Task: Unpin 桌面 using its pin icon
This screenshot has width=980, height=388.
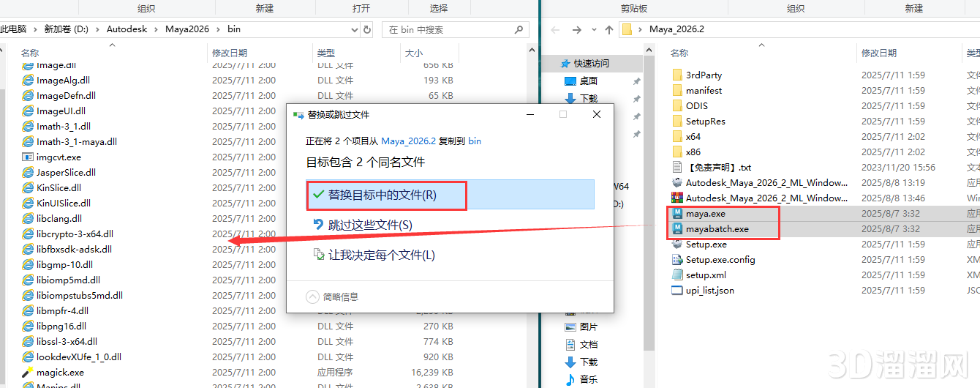Action: 636,81
